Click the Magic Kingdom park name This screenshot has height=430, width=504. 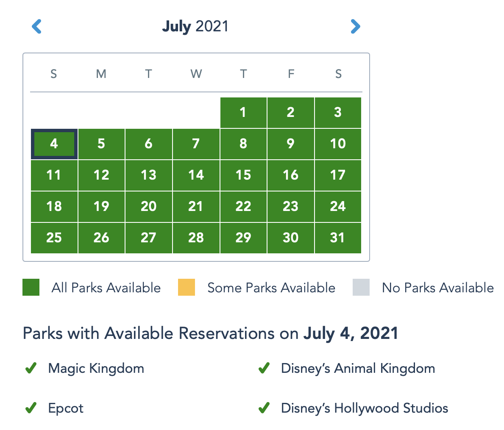(96, 368)
